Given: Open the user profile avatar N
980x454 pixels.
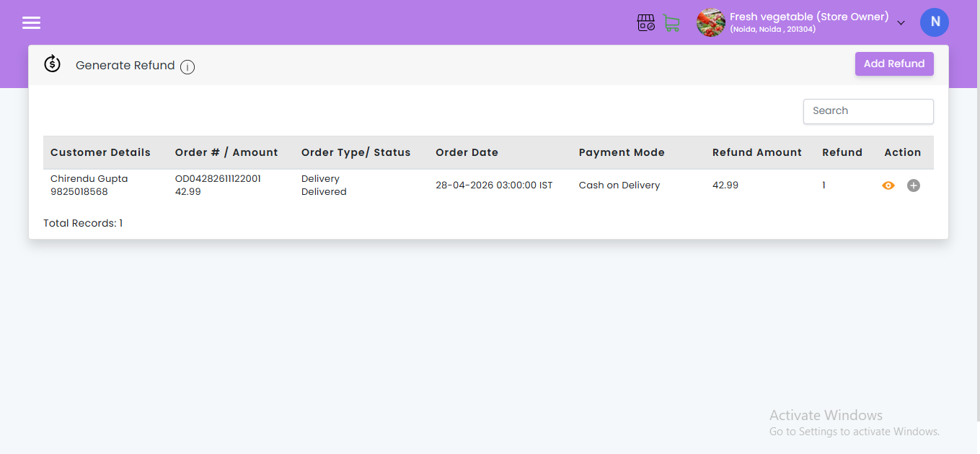Looking at the screenshot, I should [x=935, y=22].
